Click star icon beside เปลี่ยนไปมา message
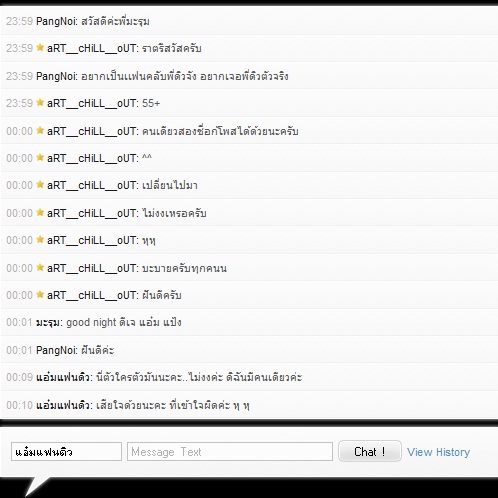Image resolution: width=498 pixels, height=498 pixels. tap(40, 185)
